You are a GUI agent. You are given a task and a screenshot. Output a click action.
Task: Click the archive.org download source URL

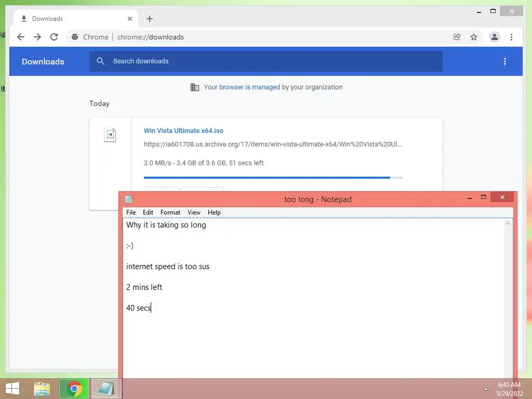[272, 144]
